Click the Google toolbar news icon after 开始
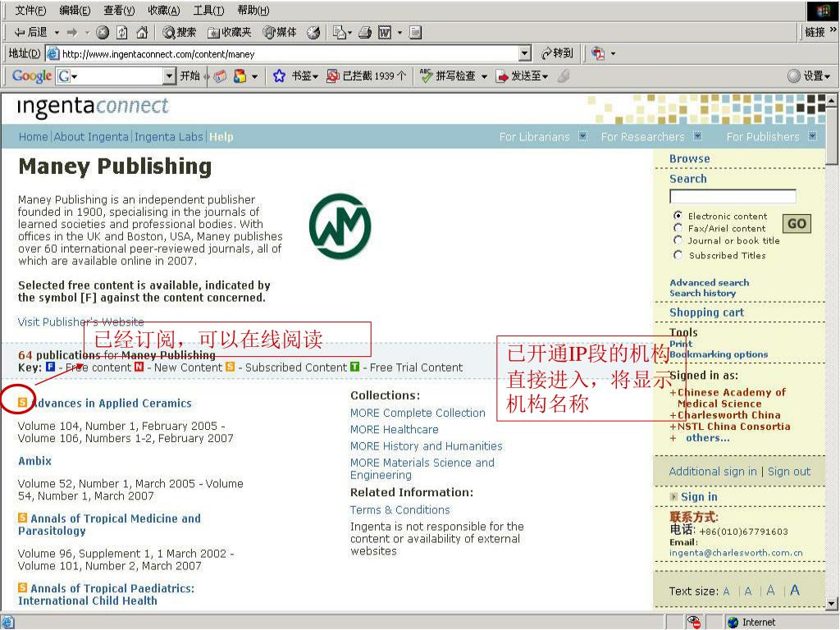Image resolution: width=840 pixels, height=630 pixels. [220, 76]
